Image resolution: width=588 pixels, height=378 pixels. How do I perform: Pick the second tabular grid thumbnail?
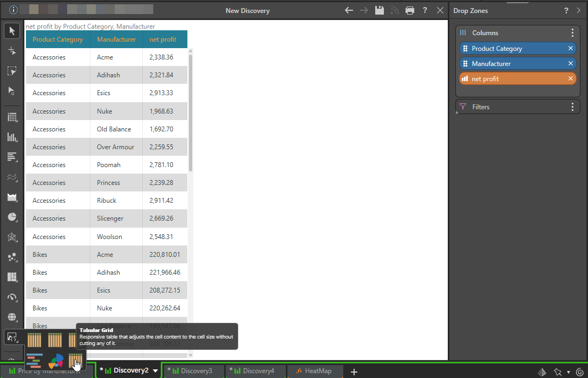55,340
